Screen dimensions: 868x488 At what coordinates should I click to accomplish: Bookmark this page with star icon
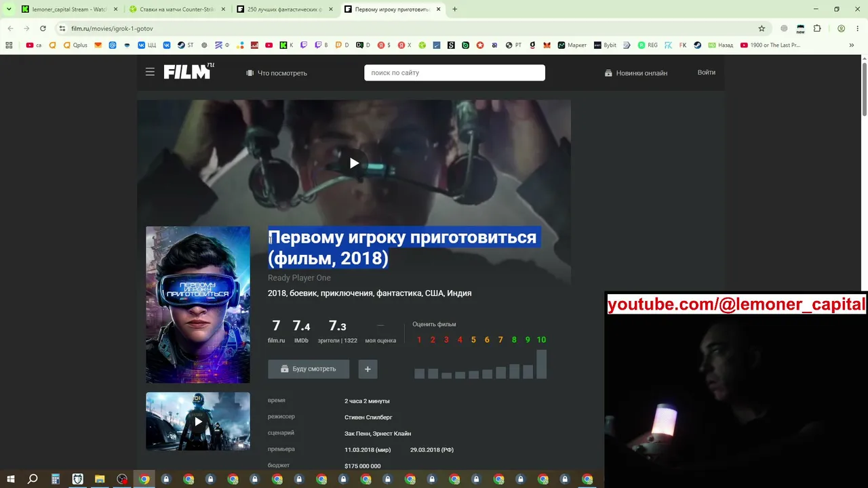click(762, 28)
